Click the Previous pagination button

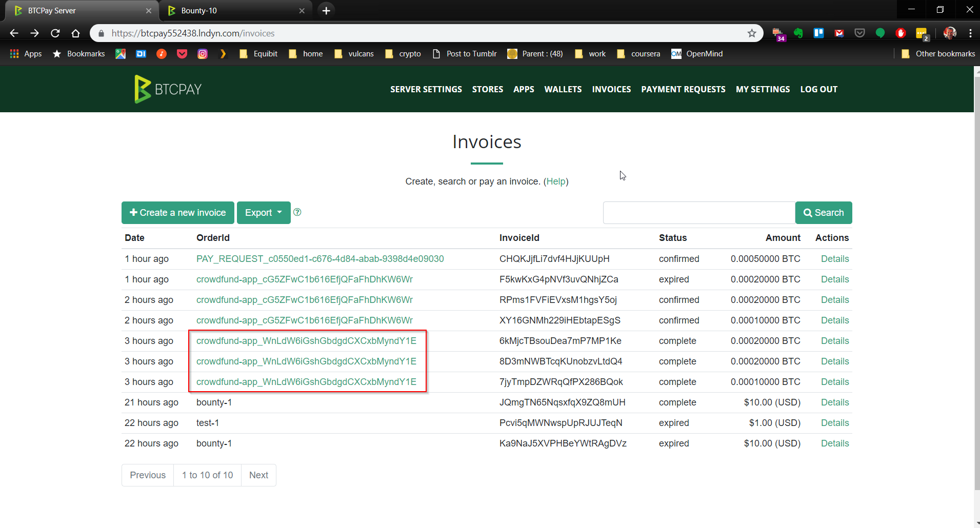(x=148, y=475)
